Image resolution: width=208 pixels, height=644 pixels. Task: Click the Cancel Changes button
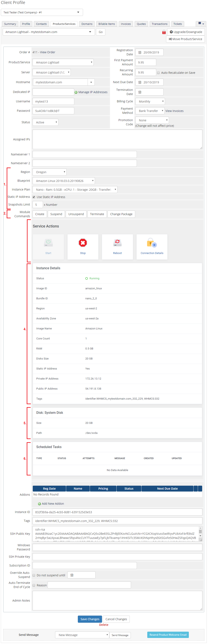[116, 619]
